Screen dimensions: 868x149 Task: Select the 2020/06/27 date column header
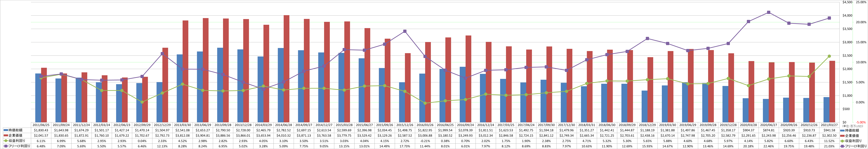point(769,125)
